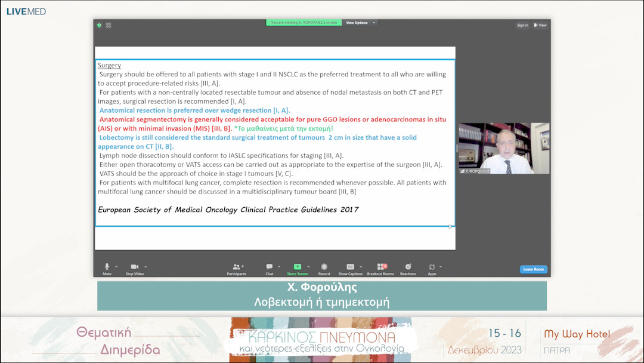644x363 pixels.
Task: Click the divider handle beside speaker video
Action: pyautogui.click(x=457, y=148)
